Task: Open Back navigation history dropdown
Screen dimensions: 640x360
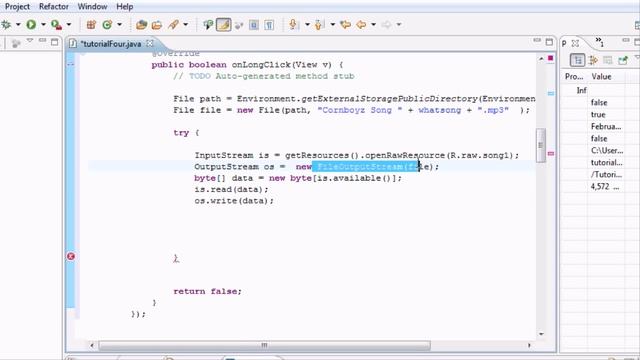Action: (x=373, y=25)
